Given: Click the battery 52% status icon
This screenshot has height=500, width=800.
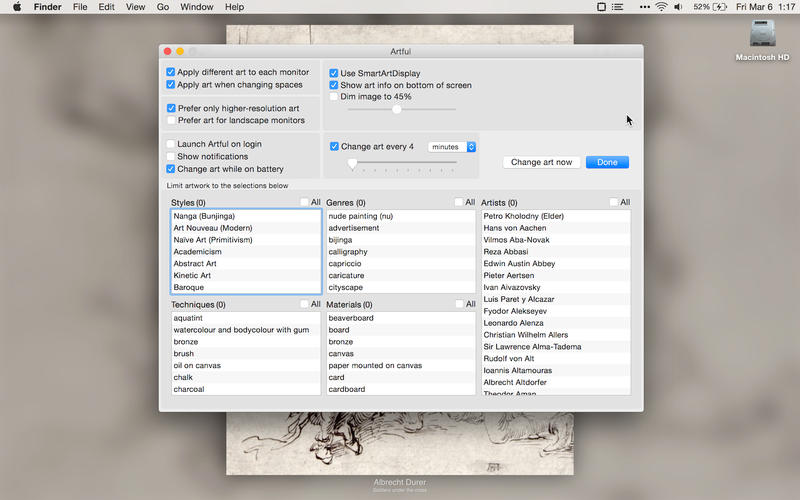Looking at the screenshot, I should [710, 7].
